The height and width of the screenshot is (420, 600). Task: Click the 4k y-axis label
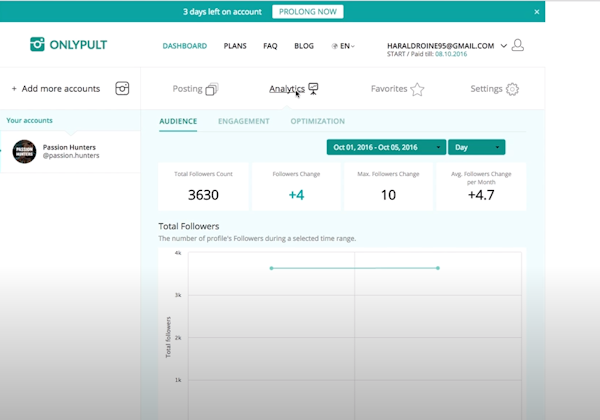[x=178, y=253]
